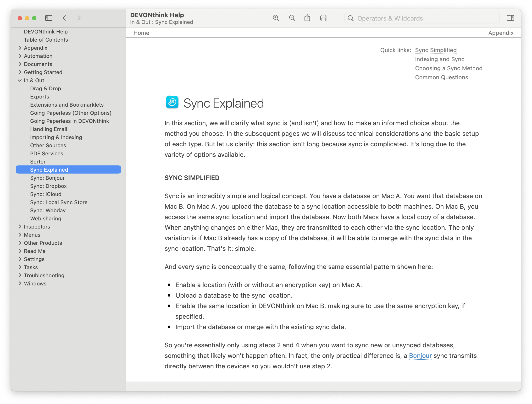
Task: Zoom out with the magnifier minus icon
Action: coord(292,18)
